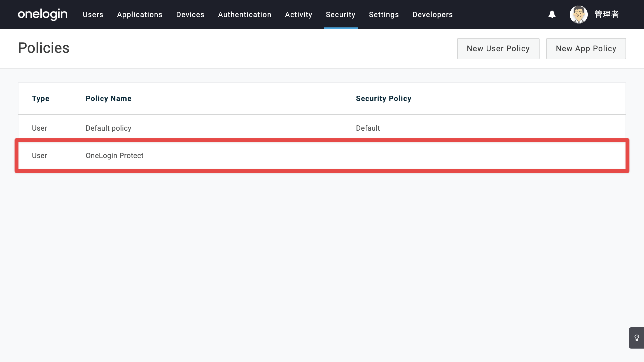Open the Security menu

tap(340, 15)
